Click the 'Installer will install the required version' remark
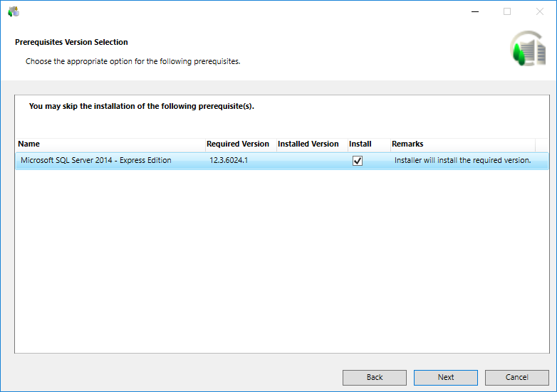 tap(463, 161)
